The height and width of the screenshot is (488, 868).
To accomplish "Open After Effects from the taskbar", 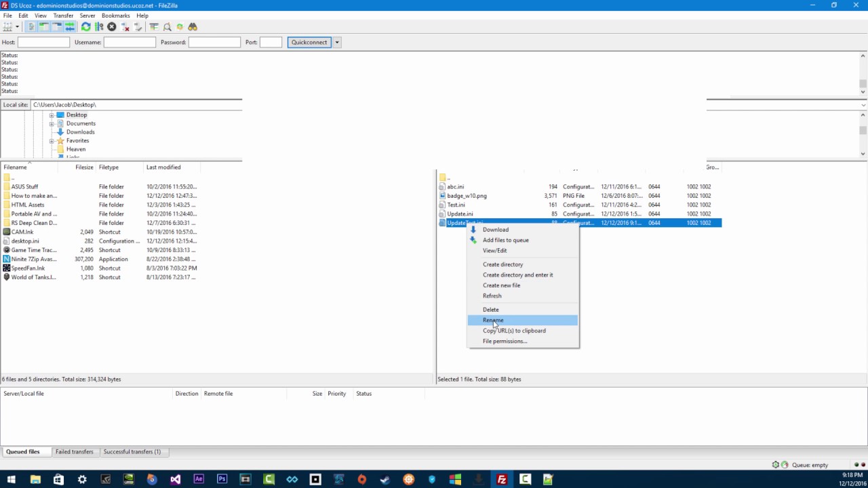I will click(x=199, y=479).
